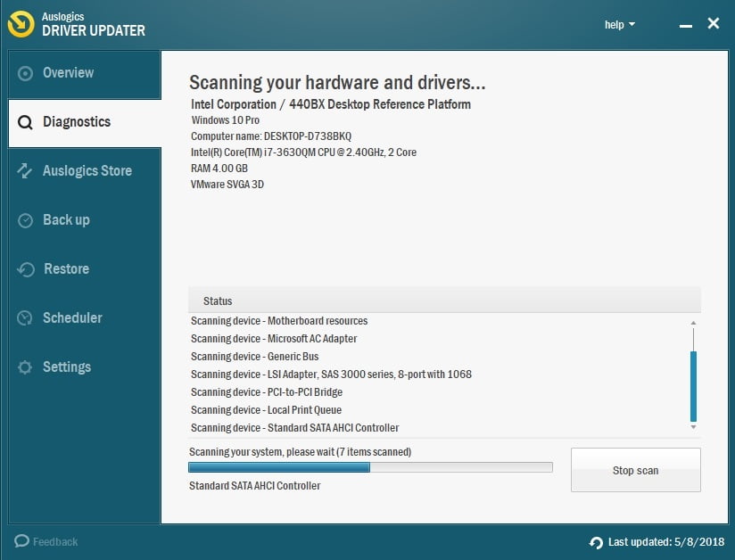Minimize the Driver Updater window
The height and width of the screenshot is (560, 735).
coord(686,25)
